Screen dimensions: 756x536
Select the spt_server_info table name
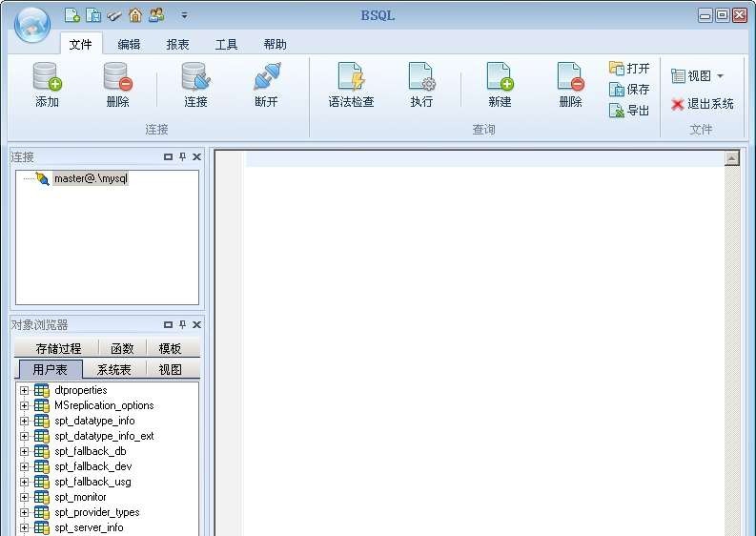(89, 527)
